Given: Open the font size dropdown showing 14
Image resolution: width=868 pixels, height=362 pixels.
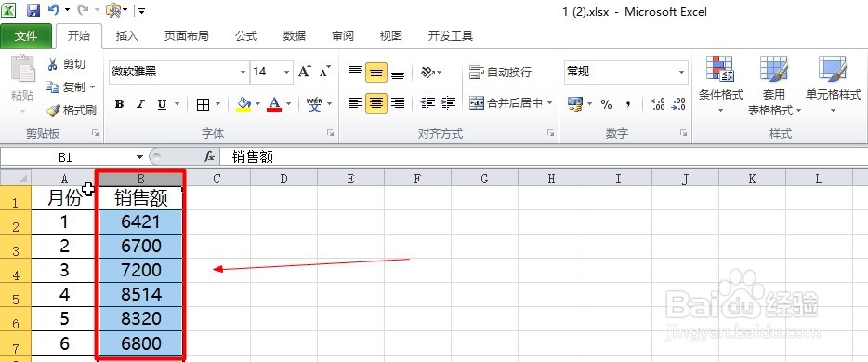Looking at the screenshot, I should [x=287, y=72].
